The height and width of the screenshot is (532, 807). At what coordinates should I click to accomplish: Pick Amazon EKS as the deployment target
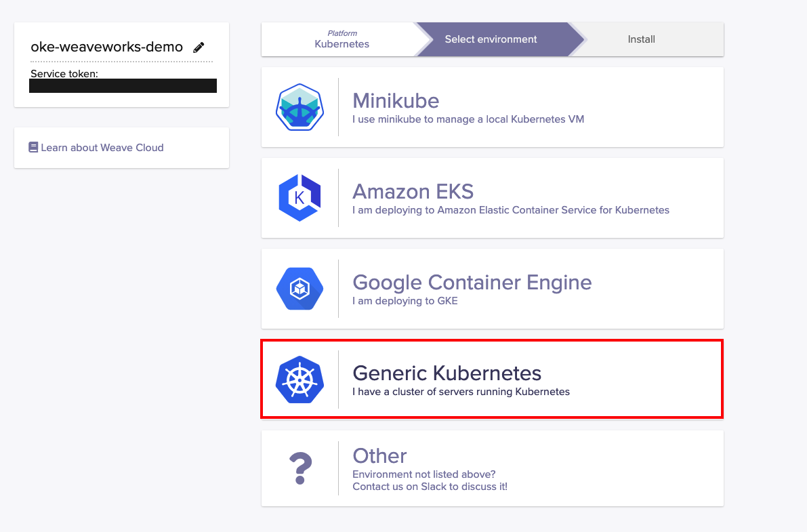click(x=491, y=198)
